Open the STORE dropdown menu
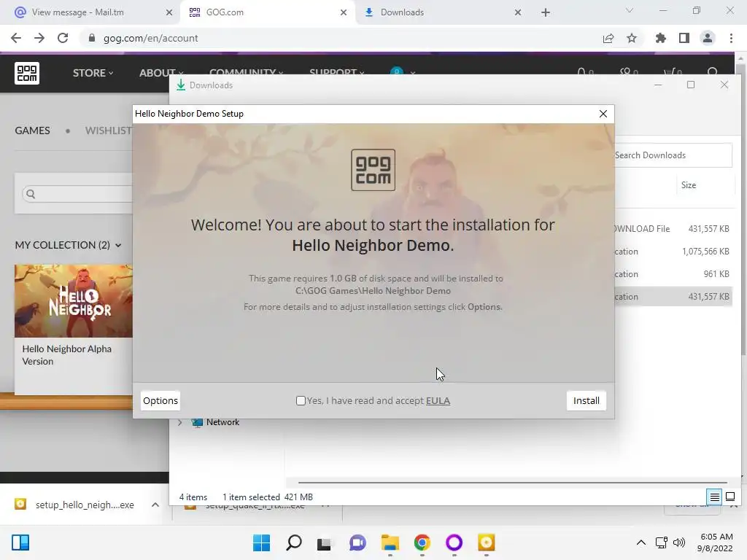 [x=93, y=73]
